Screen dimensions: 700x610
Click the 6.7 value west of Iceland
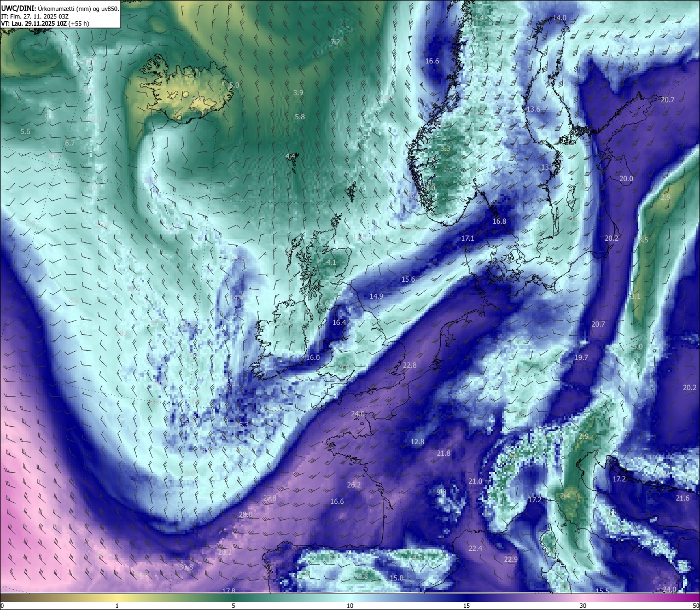click(70, 143)
